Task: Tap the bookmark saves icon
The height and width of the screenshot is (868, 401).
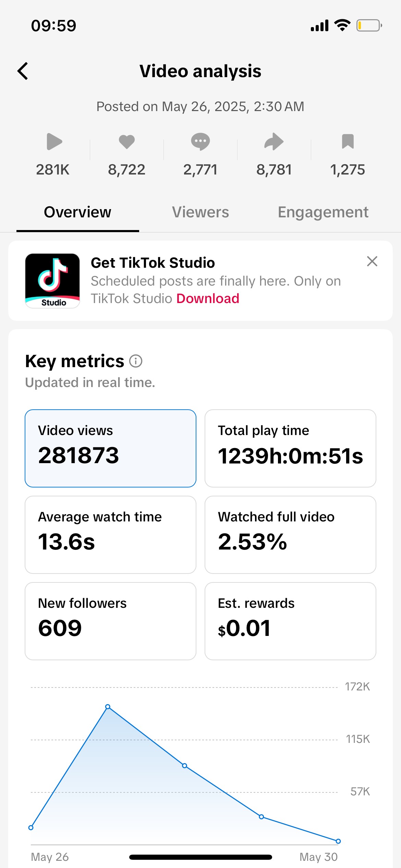Action: [348, 142]
